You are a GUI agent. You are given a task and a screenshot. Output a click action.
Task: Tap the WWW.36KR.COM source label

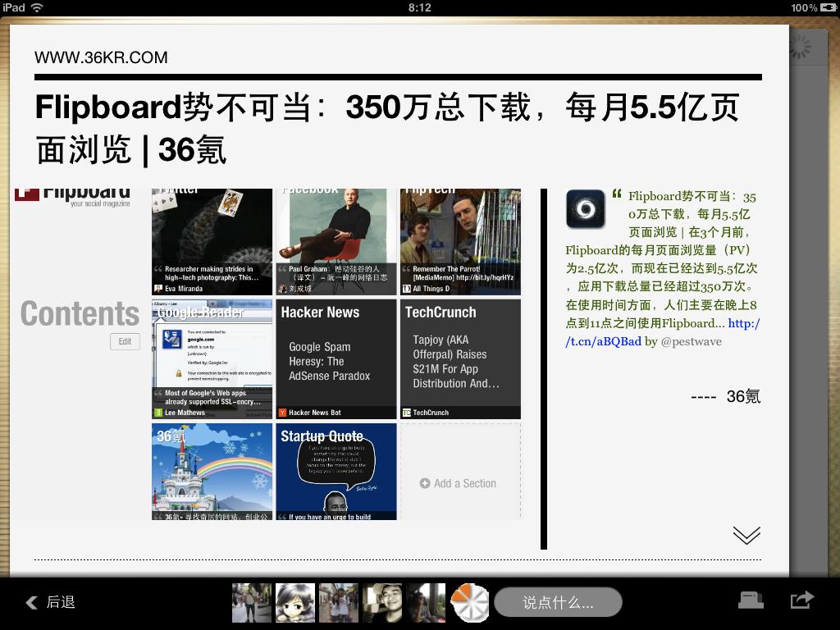101,57
